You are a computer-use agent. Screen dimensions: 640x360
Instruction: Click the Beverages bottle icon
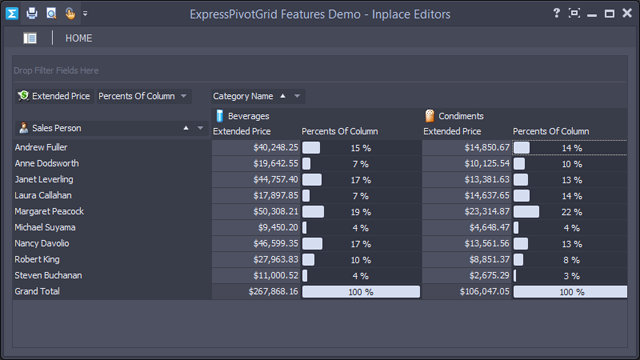point(220,116)
